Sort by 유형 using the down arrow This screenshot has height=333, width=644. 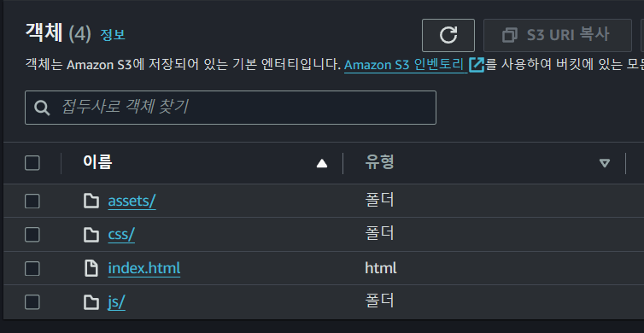point(605,163)
